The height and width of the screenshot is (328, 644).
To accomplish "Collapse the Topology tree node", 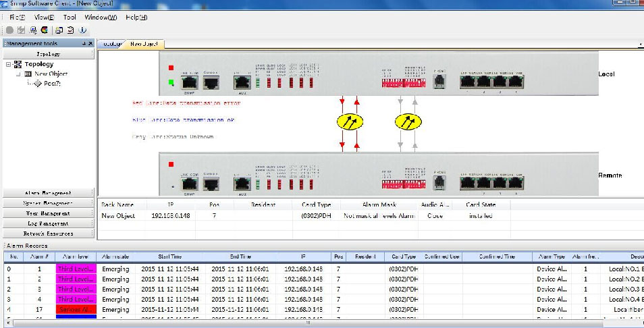I will [9, 64].
